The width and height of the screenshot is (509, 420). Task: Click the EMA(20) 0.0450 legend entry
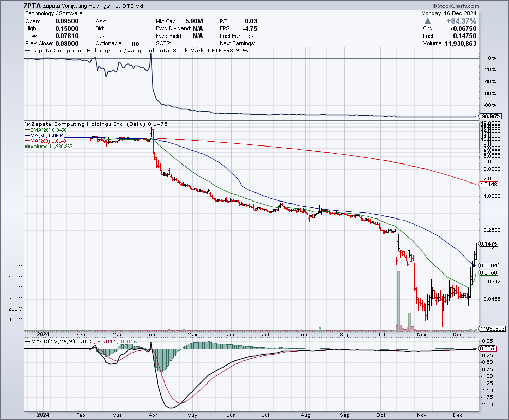click(46, 130)
